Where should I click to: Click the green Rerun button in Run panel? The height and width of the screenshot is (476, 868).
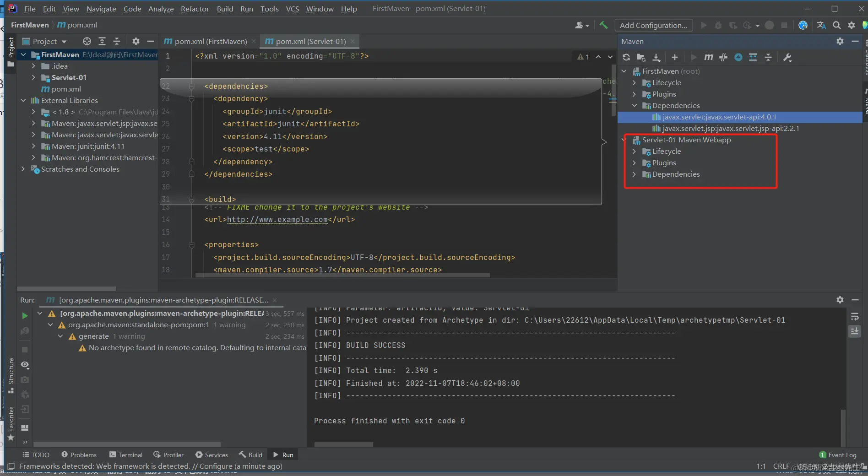pyautogui.click(x=25, y=316)
